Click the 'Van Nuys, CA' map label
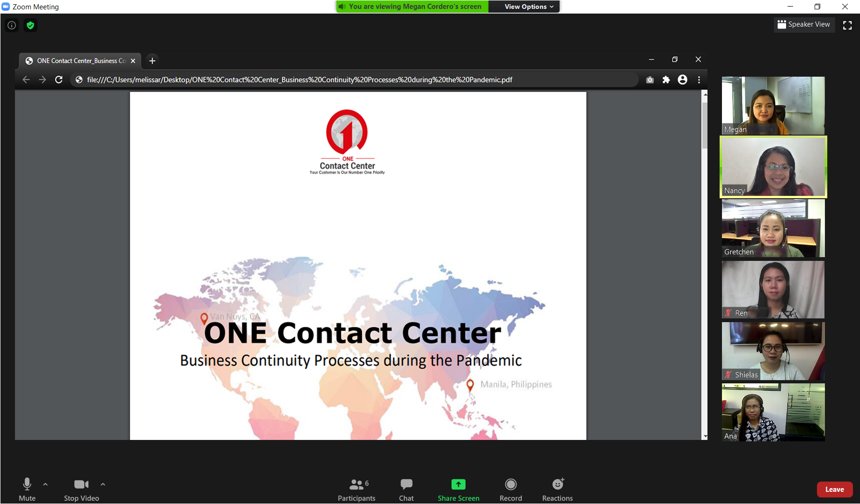Screen dimensions: 860x504 [235, 317]
